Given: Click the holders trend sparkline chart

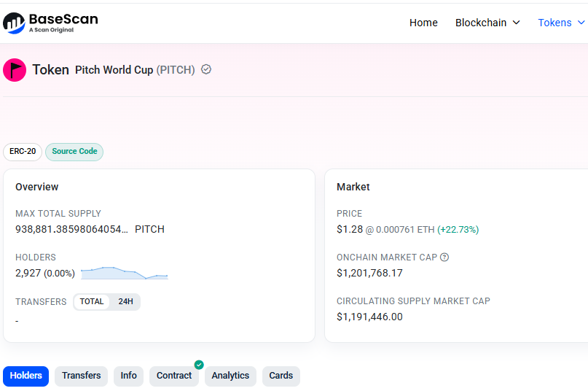Looking at the screenshot, I should click(125, 273).
